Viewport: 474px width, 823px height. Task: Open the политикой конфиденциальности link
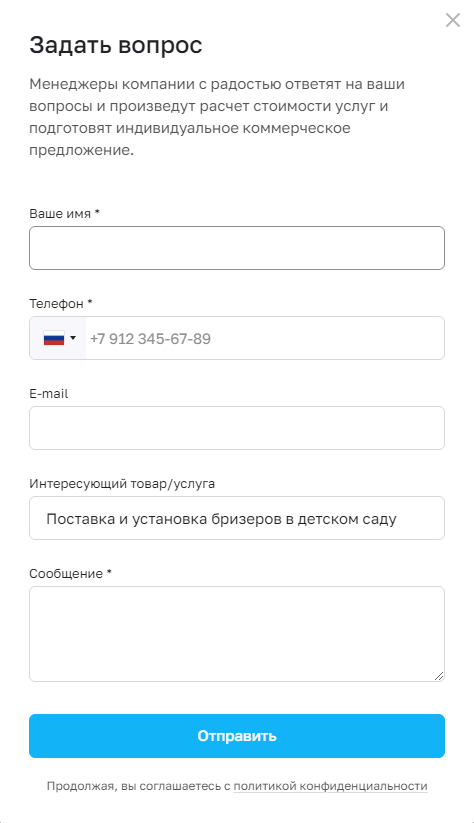pyautogui.click(x=330, y=786)
